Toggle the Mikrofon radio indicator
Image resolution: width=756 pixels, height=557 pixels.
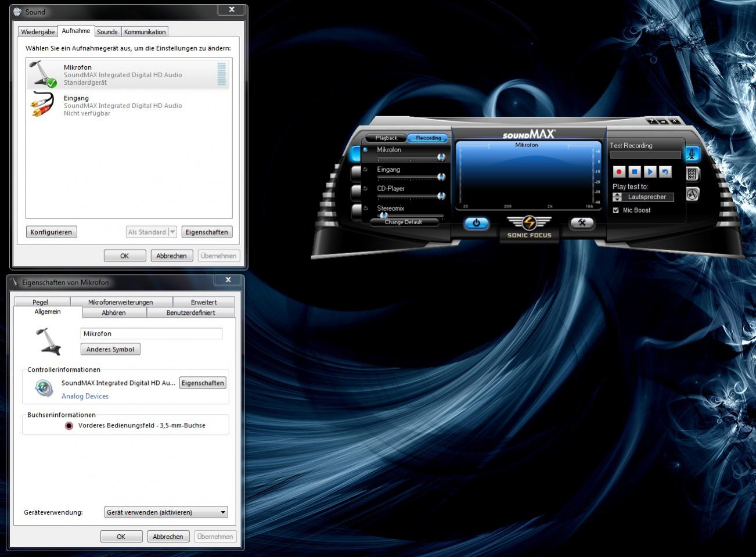pyautogui.click(x=365, y=150)
